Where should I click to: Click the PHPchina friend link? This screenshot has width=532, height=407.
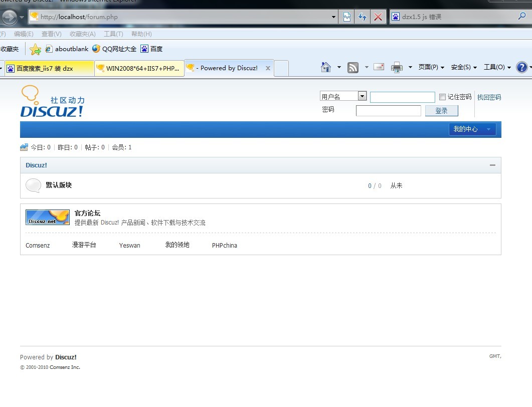224,245
